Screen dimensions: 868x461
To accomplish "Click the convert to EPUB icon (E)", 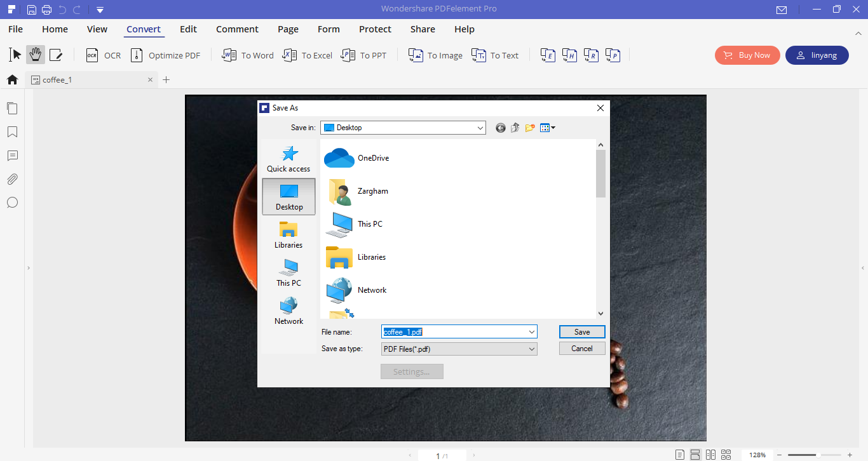I will pyautogui.click(x=548, y=55).
